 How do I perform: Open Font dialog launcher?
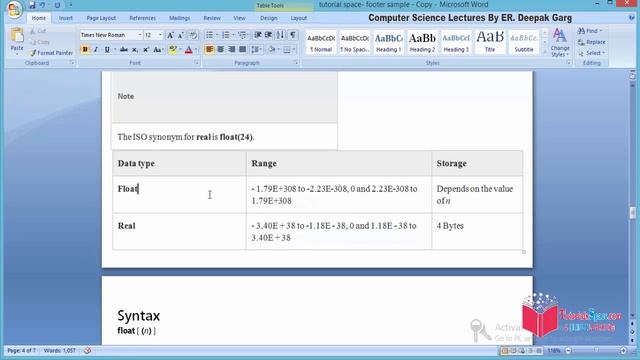click(196, 63)
